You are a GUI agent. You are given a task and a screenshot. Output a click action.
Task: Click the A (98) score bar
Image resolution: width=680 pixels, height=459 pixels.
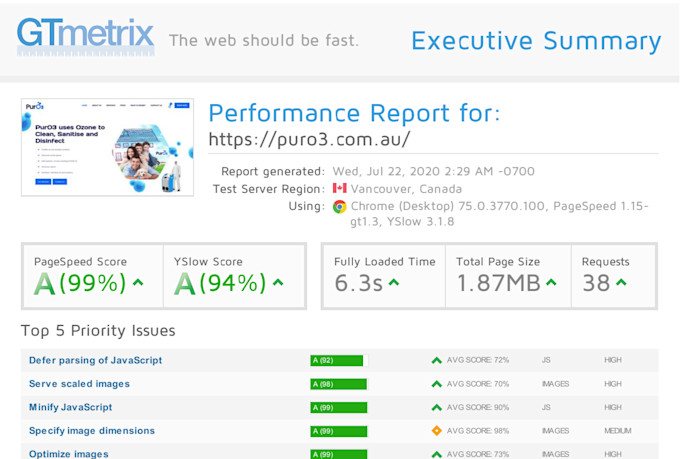coord(339,384)
